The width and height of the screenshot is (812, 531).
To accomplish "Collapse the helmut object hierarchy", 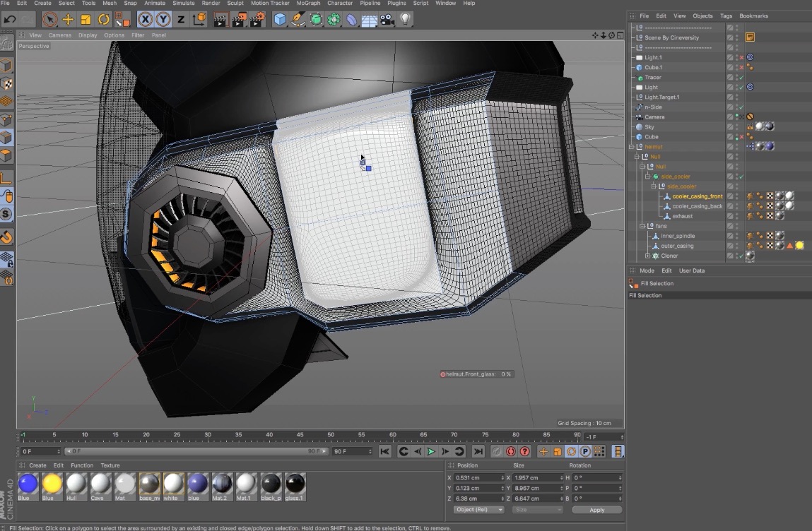I will [631, 146].
